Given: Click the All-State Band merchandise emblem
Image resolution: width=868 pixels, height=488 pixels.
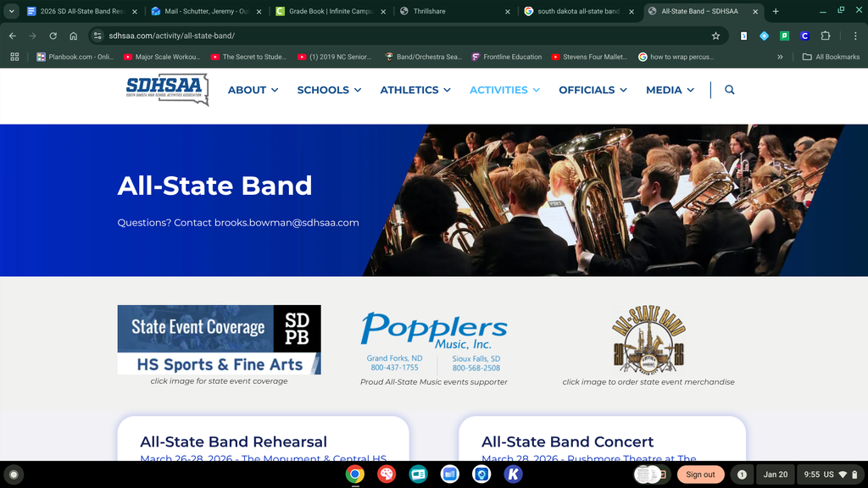Looking at the screenshot, I should (x=647, y=341).
